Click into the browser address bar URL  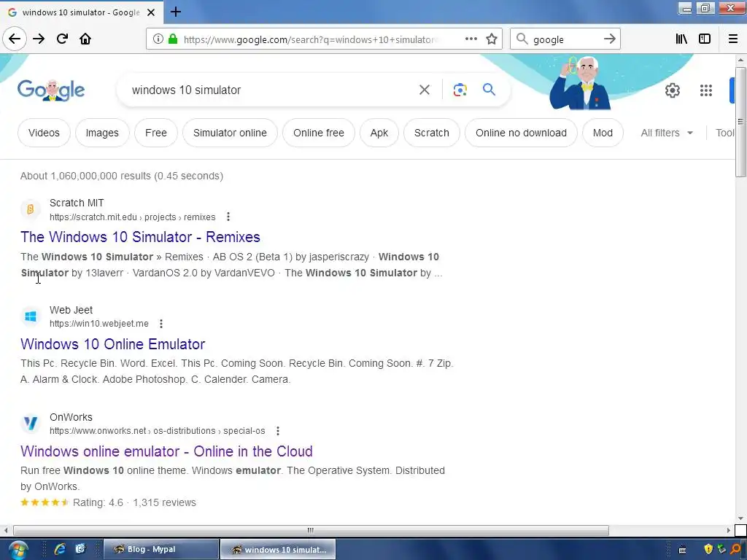pos(309,39)
